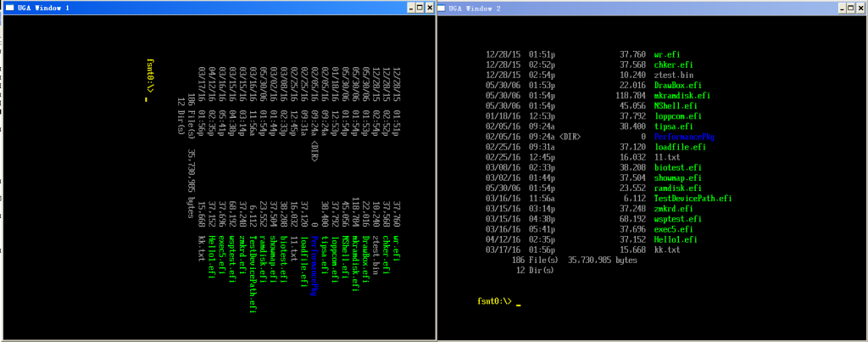Click '186 File(s)' summary in Window 2
Screen dimensions: 868x342
(537, 260)
